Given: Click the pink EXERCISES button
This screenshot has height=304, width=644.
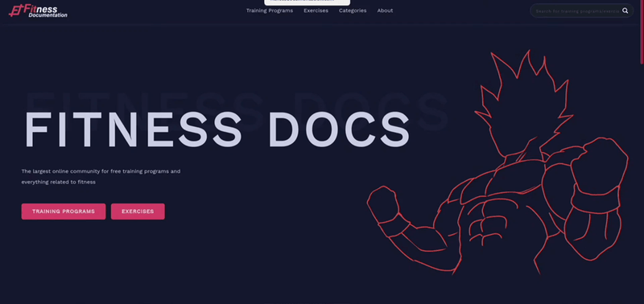Looking at the screenshot, I should [138, 212].
